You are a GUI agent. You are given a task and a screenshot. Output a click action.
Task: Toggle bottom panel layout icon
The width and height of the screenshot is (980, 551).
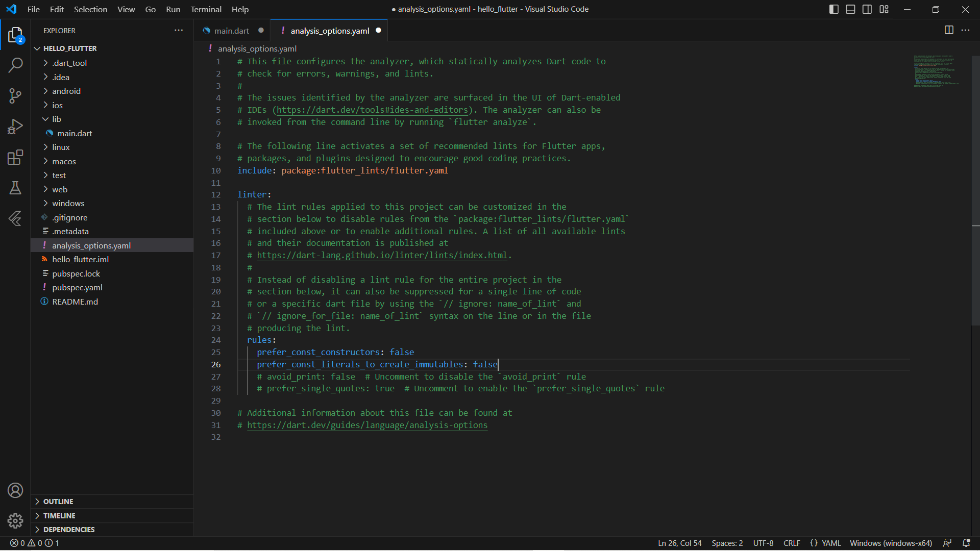[x=850, y=9]
